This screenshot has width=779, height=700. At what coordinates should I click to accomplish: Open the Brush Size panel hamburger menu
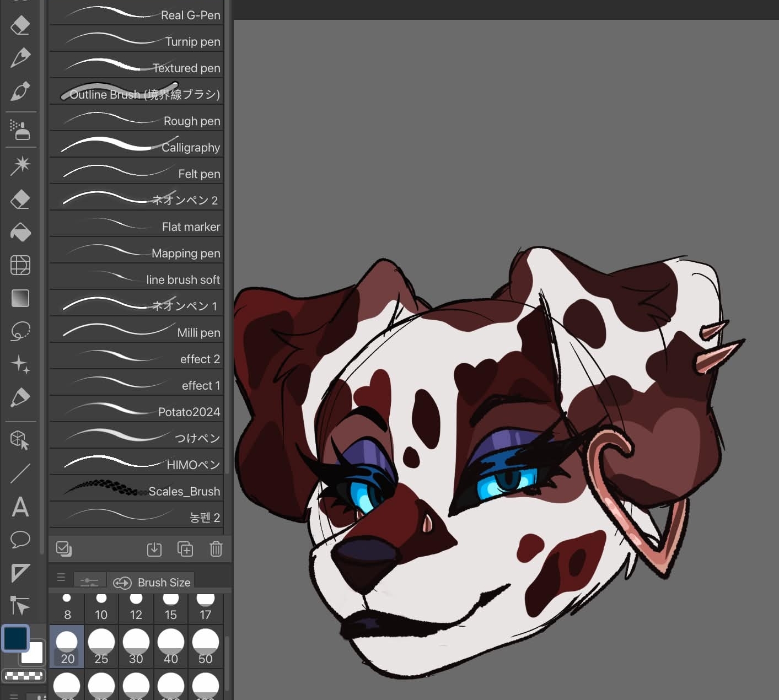click(x=61, y=577)
